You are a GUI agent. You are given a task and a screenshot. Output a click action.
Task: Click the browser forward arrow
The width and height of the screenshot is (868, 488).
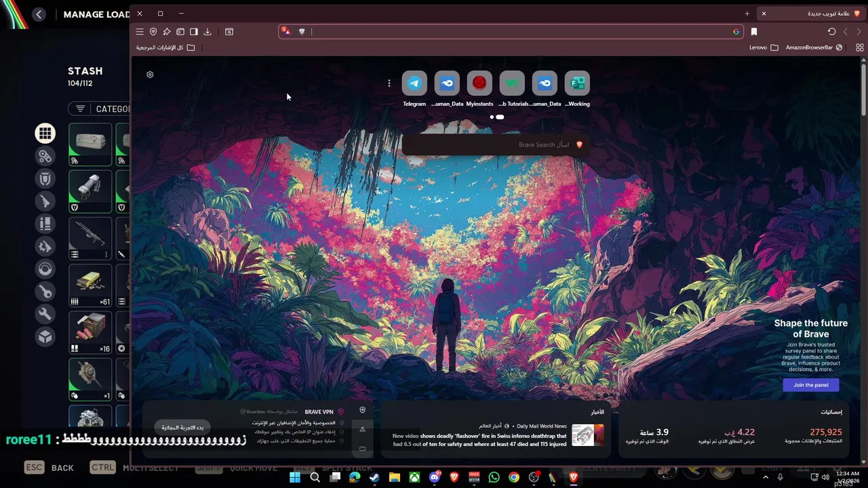click(x=859, y=31)
